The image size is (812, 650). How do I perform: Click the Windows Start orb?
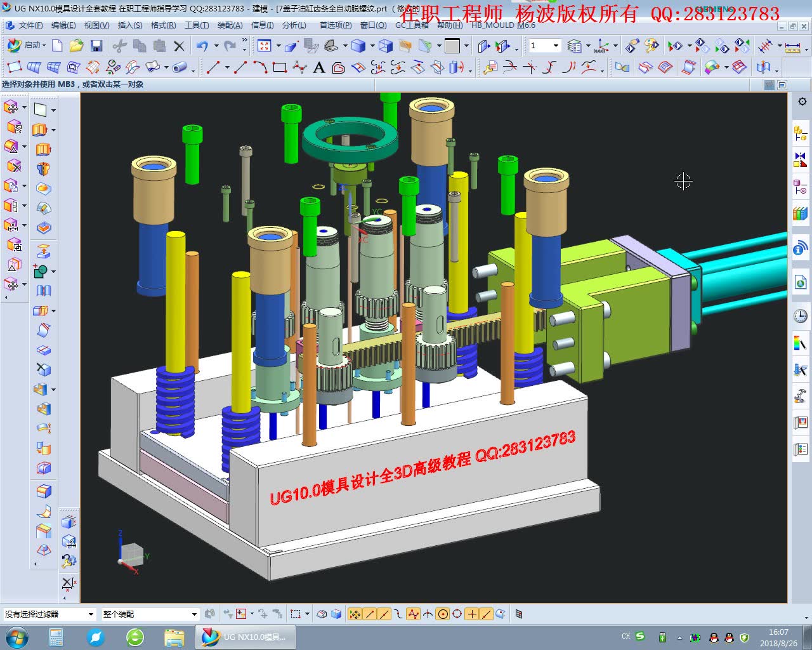point(16,637)
